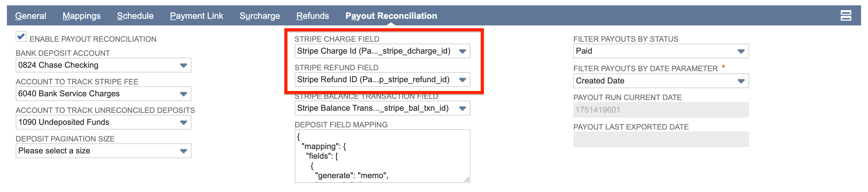Switch to the General tab
868x192 pixels.
pyautogui.click(x=31, y=15)
